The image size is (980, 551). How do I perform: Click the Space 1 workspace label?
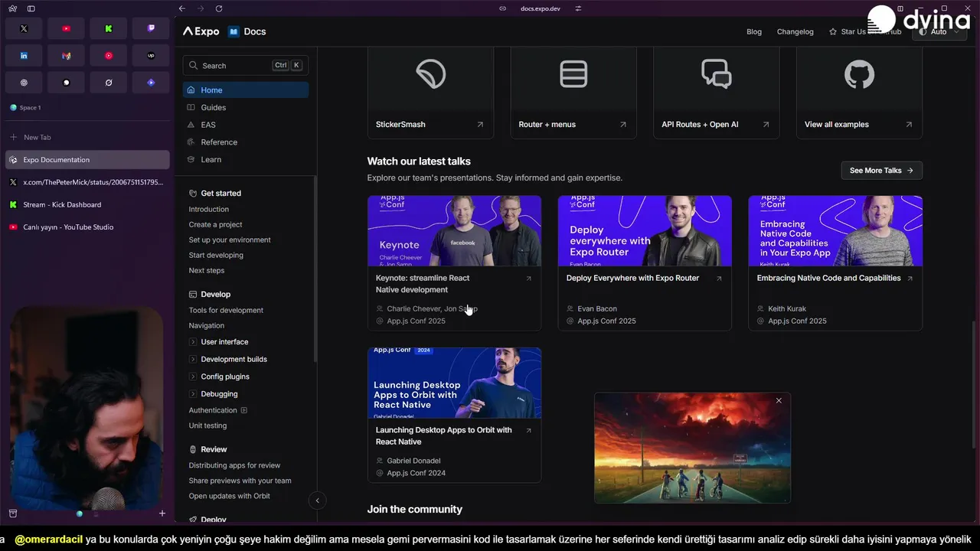[30, 108]
